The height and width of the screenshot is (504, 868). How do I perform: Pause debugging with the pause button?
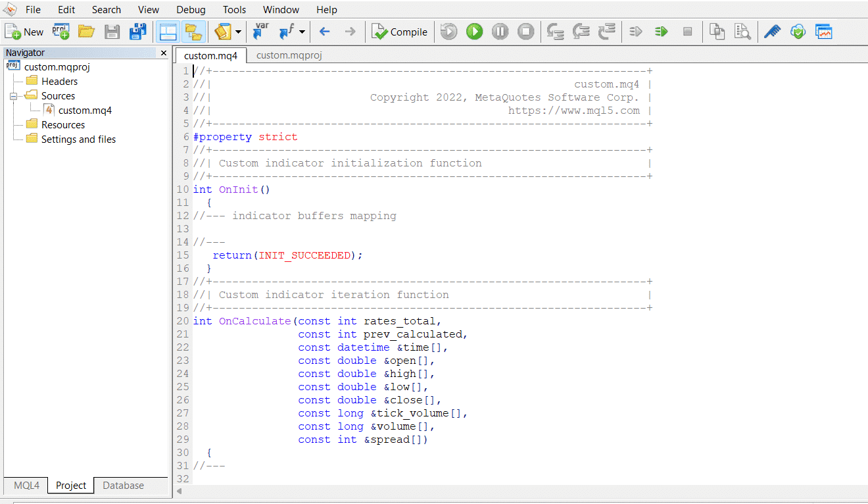(x=500, y=32)
